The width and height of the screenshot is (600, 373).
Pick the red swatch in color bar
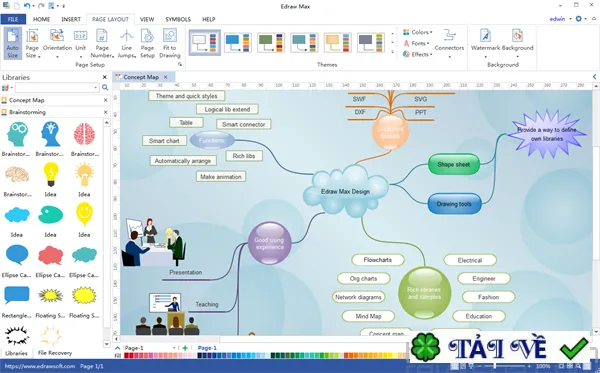[127, 356]
